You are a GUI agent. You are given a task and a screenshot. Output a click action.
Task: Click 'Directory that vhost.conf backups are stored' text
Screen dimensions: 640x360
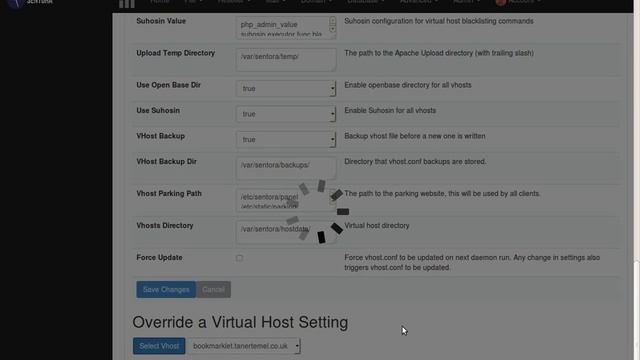tap(415, 162)
